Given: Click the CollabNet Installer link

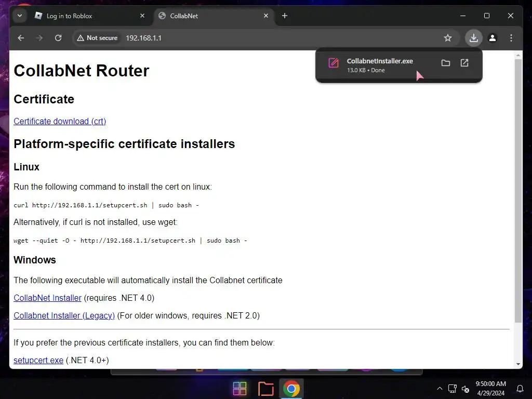Looking at the screenshot, I should [47, 298].
